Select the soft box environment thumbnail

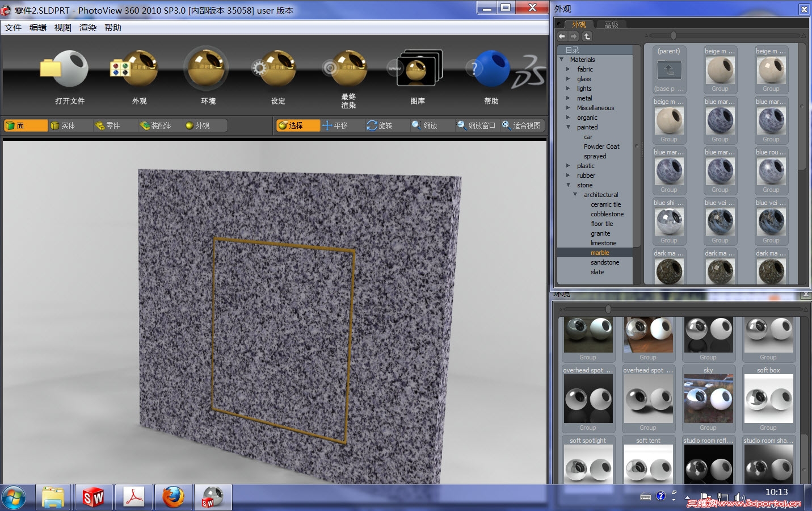(x=768, y=399)
